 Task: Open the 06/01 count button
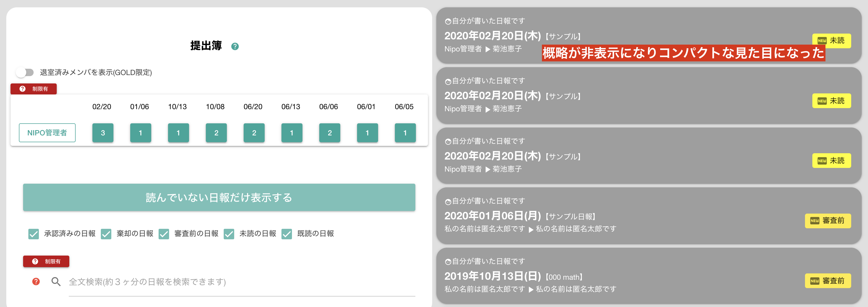(x=367, y=133)
